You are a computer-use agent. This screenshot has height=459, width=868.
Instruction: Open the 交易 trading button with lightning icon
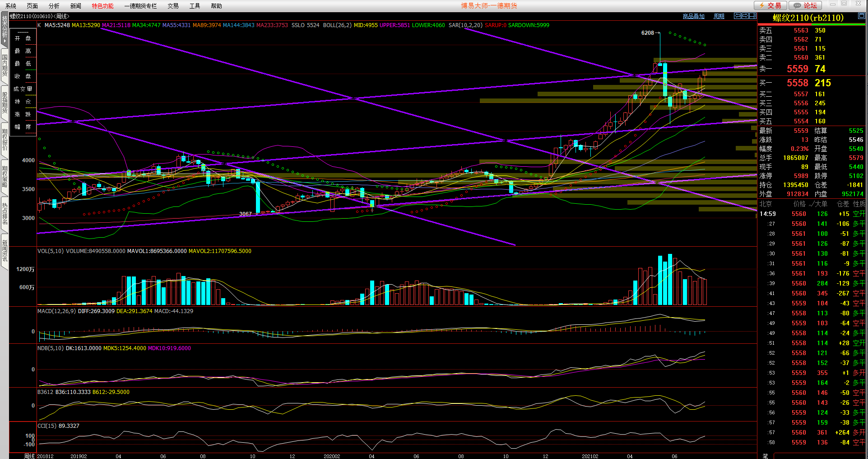coord(771,5)
